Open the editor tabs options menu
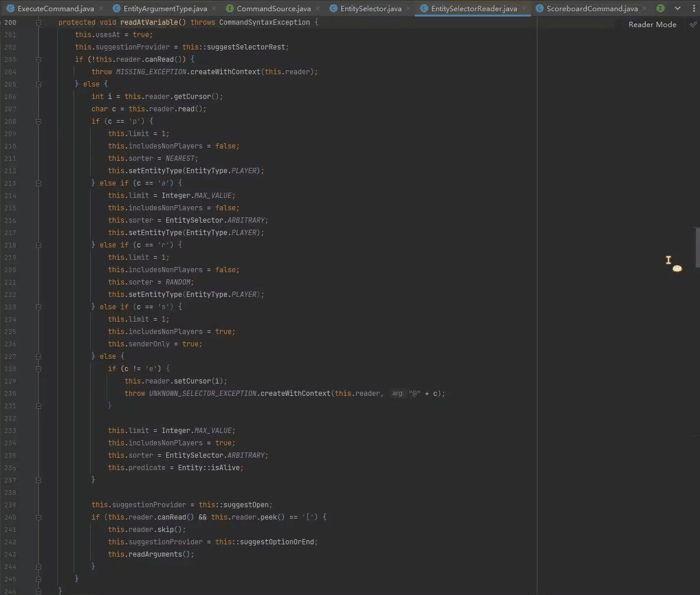The image size is (700, 595). [694, 8]
